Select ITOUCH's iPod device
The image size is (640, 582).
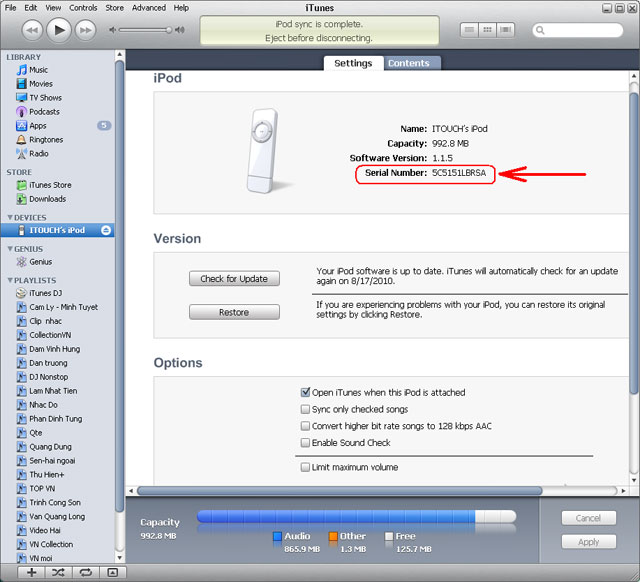pyautogui.click(x=57, y=230)
